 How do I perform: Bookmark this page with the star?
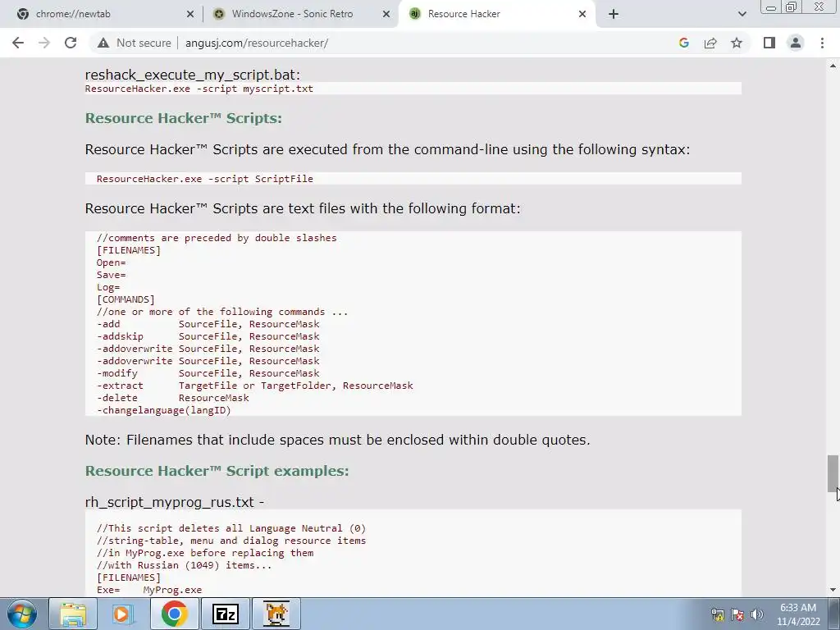click(737, 43)
